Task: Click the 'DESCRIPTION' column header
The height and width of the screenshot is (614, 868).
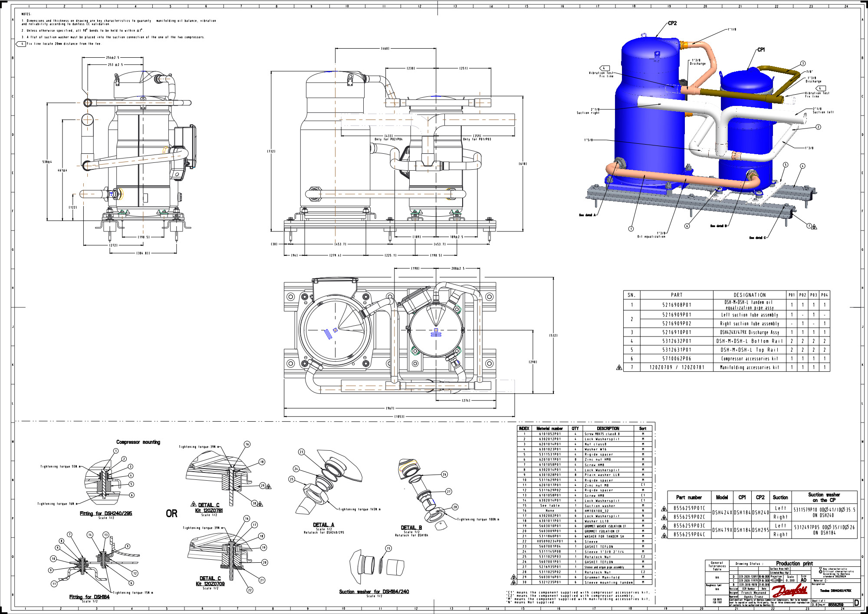Action: (x=608, y=428)
